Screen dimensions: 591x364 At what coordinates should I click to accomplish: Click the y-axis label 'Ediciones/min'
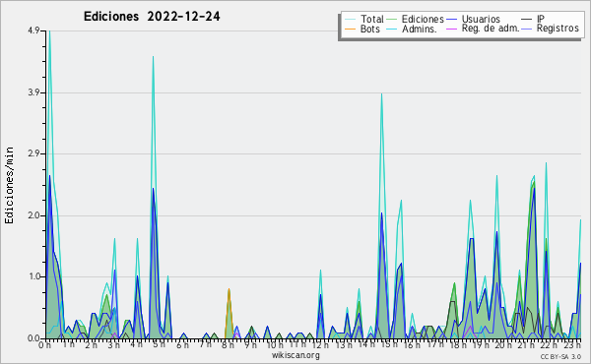click(9, 185)
